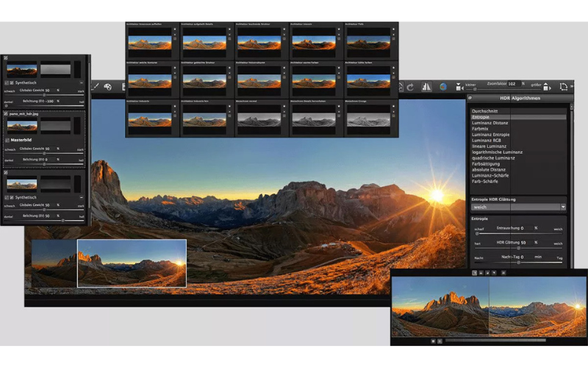
Task: Click the small icon left of last Synthetisch checkbox
Action: 7,197
